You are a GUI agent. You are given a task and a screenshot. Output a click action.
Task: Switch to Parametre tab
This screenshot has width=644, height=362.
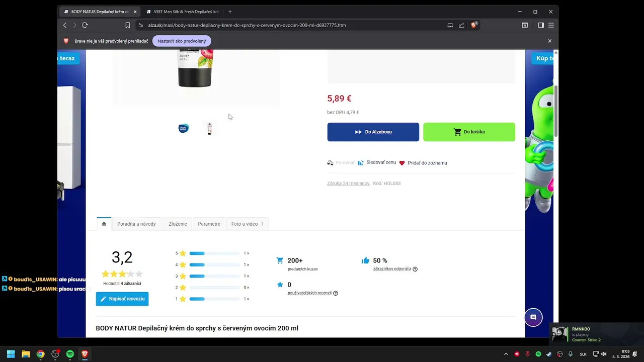[209, 224]
